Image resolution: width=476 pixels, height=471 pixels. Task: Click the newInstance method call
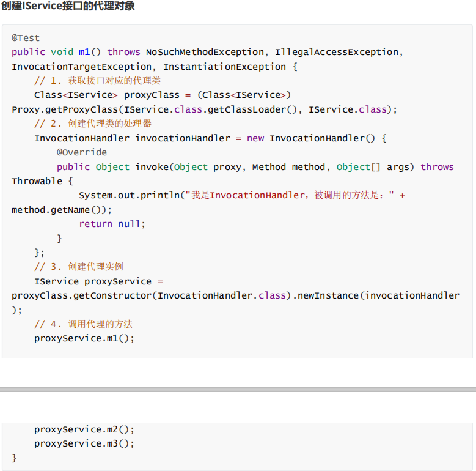[328, 295]
